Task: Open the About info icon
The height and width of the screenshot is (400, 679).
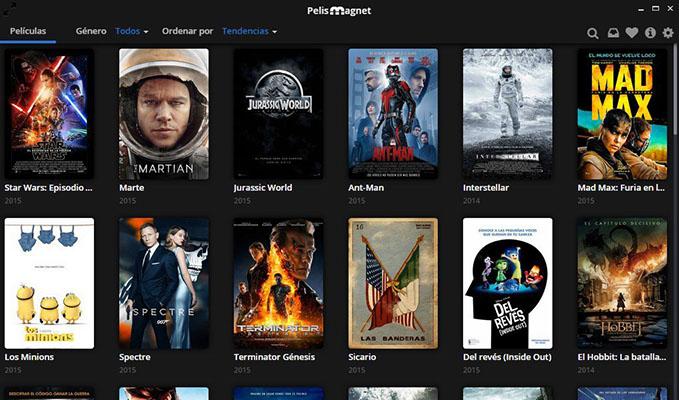Action: [x=650, y=32]
